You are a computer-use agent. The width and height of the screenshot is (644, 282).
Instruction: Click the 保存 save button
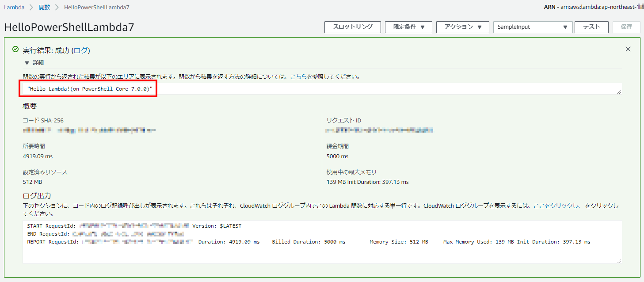tap(626, 27)
